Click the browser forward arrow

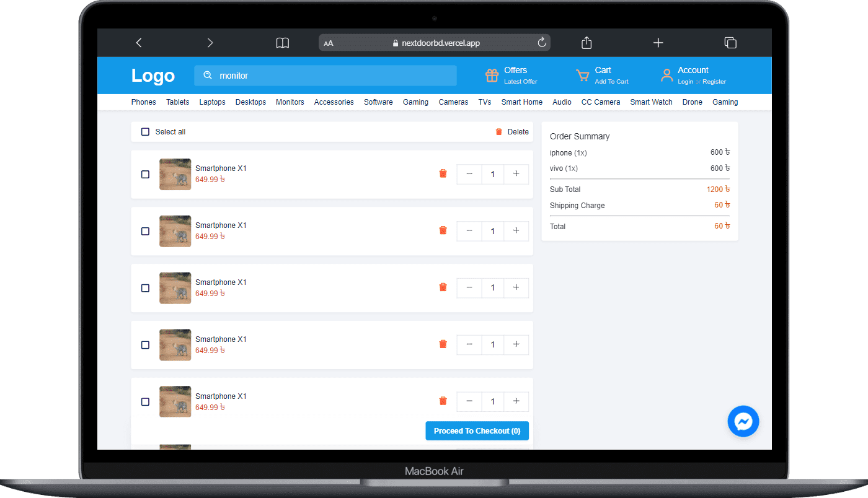(210, 43)
